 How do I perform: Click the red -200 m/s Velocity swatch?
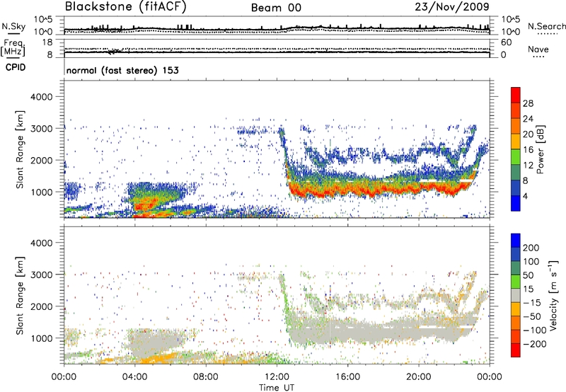[x=516, y=350]
